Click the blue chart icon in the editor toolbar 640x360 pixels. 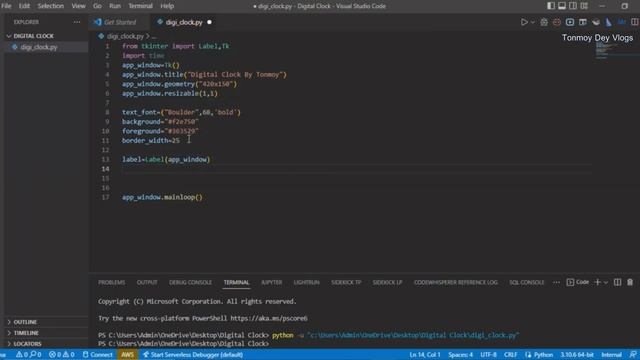(622, 22)
